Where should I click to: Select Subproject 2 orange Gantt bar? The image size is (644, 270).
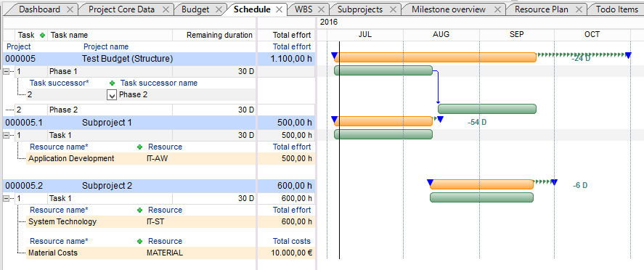(x=482, y=184)
